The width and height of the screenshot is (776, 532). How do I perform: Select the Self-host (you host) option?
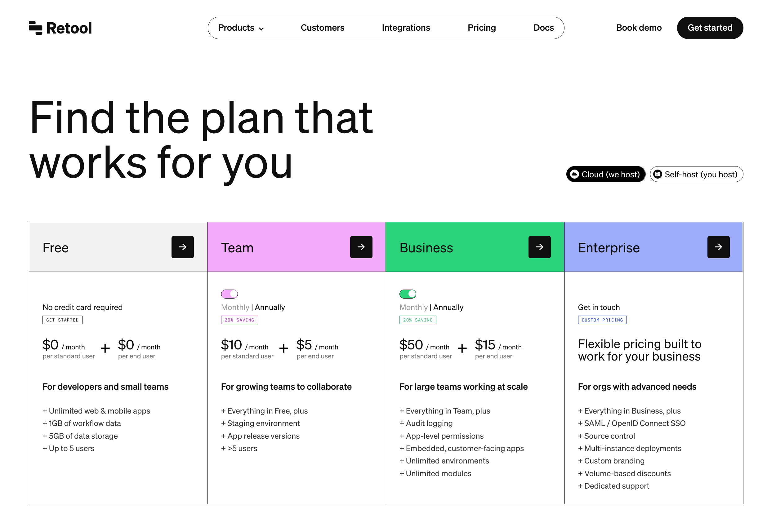click(697, 174)
